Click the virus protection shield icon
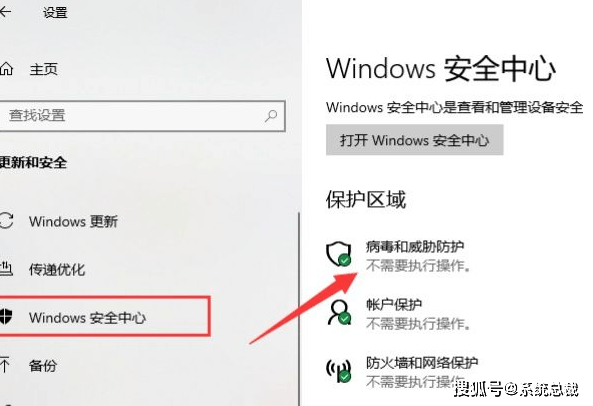The height and width of the screenshot is (406, 593). tap(338, 254)
